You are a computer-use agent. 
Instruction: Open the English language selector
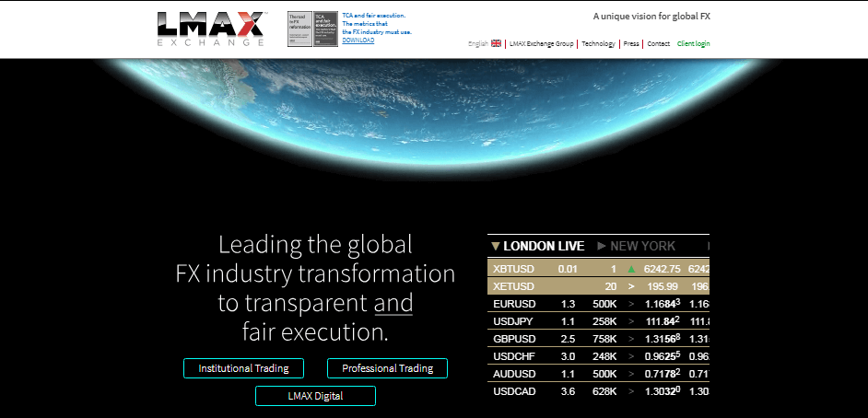(477, 43)
